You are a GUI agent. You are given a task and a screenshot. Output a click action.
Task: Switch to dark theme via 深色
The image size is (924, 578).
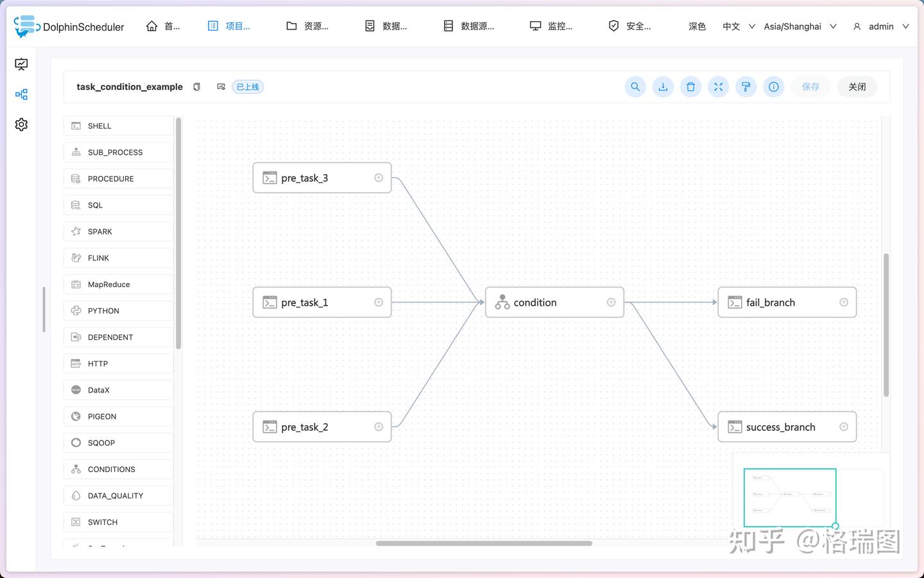(x=697, y=26)
